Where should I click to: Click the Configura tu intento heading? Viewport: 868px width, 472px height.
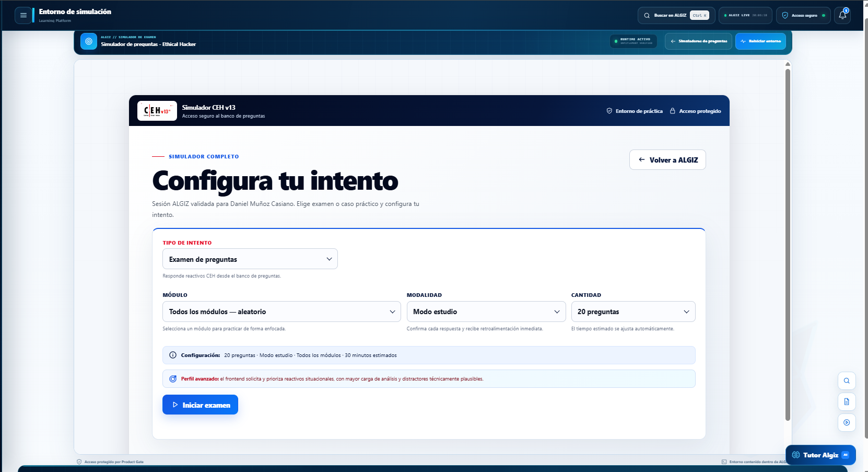275,181
